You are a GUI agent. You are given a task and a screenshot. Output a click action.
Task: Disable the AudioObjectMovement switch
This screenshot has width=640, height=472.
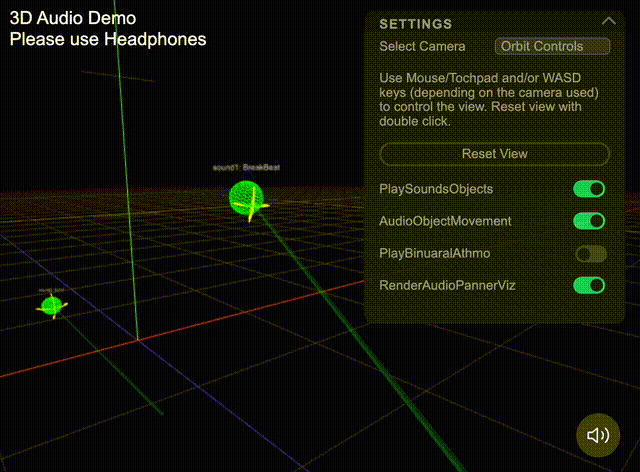(x=589, y=221)
